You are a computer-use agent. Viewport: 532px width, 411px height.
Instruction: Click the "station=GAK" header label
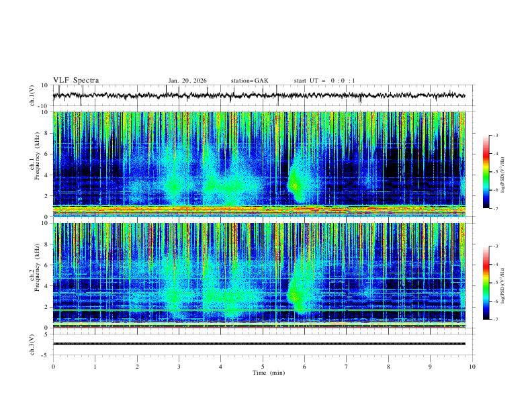(x=249, y=81)
